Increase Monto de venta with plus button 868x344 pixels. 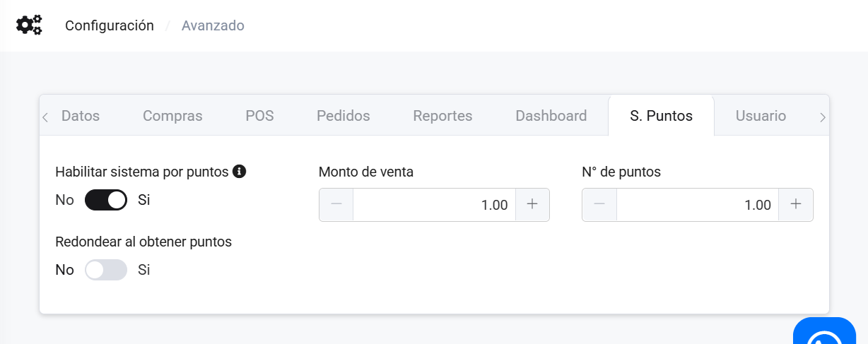click(532, 205)
